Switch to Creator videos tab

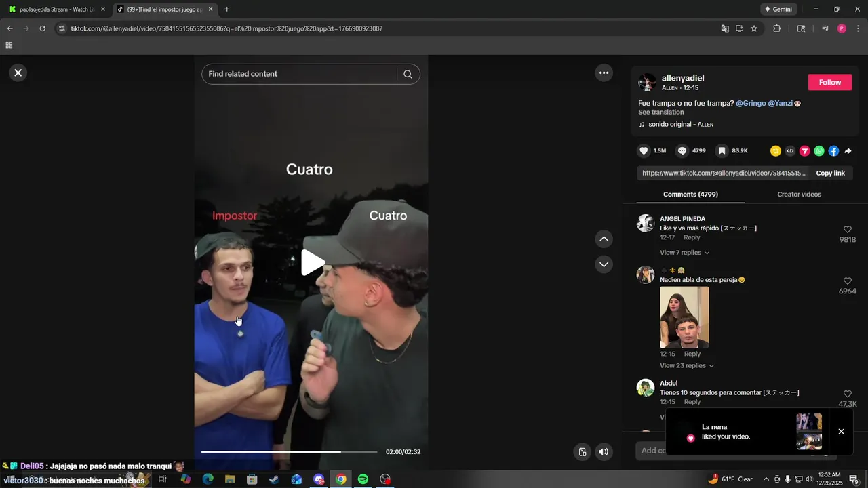[799, 195]
